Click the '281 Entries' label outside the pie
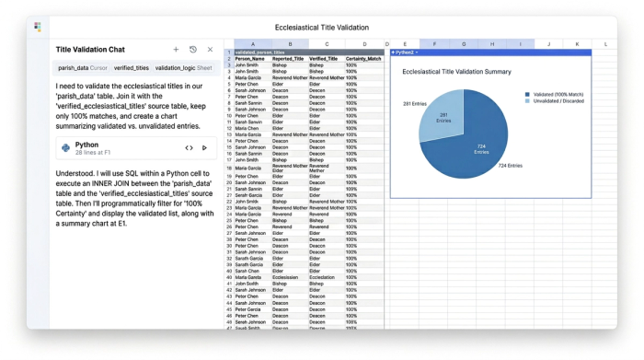The image size is (644, 360). coord(414,104)
